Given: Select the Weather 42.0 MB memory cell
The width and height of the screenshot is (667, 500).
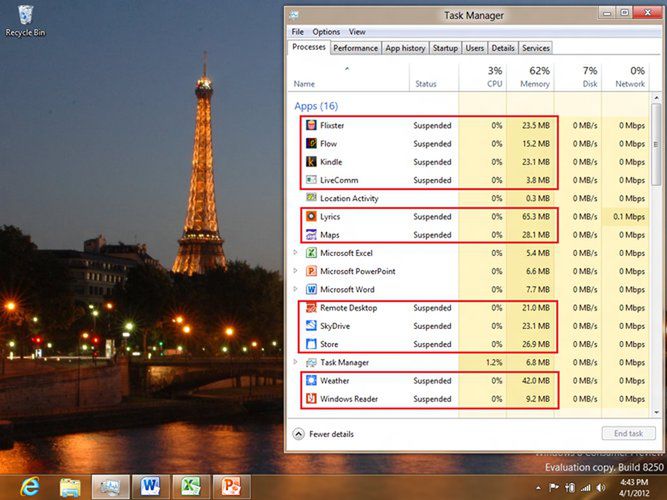Looking at the screenshot, I should 530,380.
